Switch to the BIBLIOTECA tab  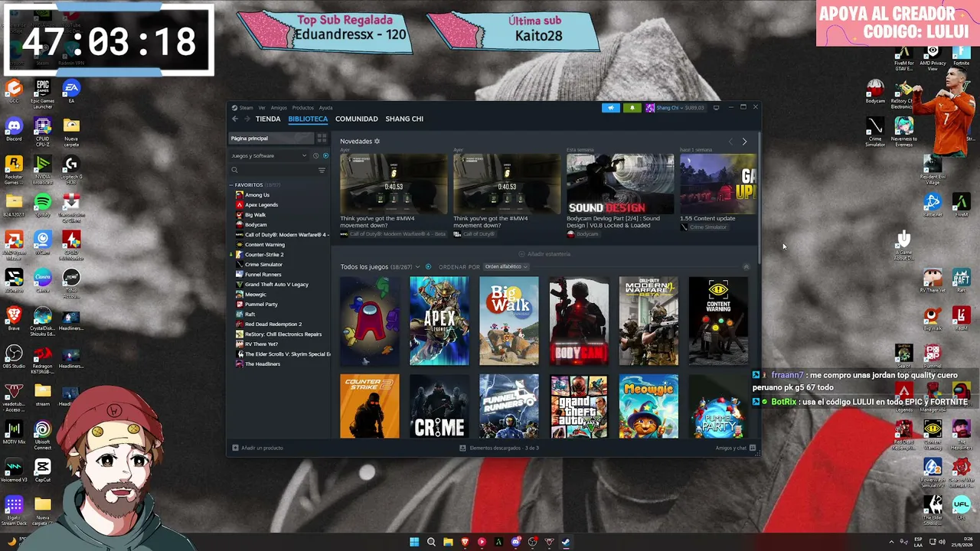click(308, 119)
